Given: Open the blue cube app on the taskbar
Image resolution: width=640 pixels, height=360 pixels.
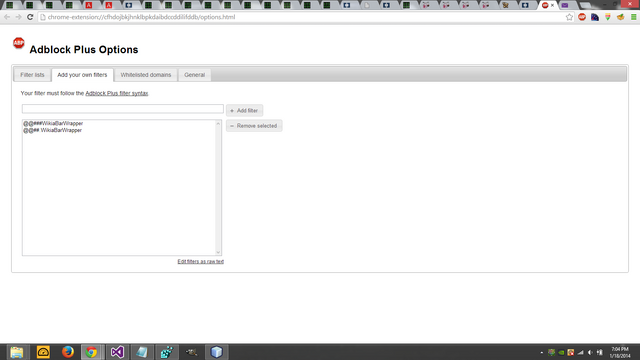Looking at the screenshot, I should coord(216,352).
